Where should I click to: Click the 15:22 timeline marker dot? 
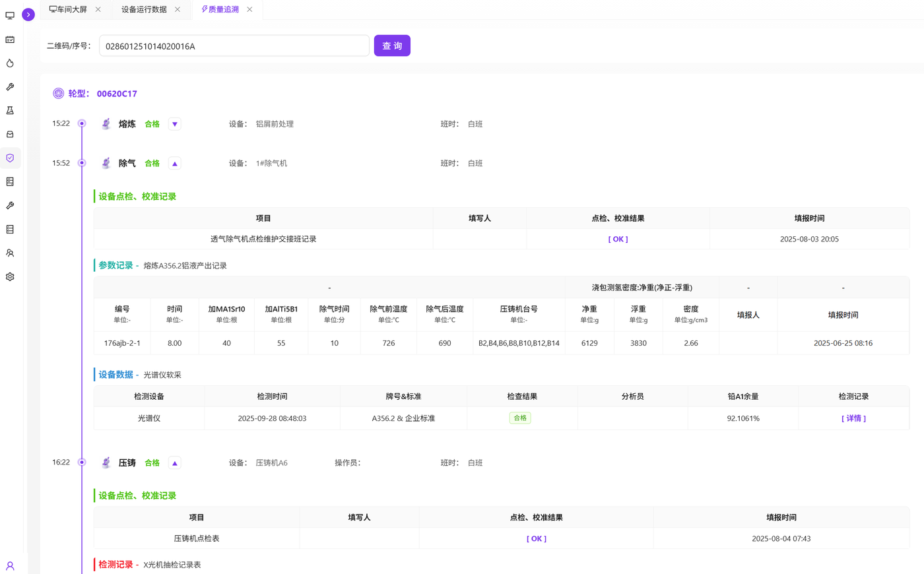(82, 123)
